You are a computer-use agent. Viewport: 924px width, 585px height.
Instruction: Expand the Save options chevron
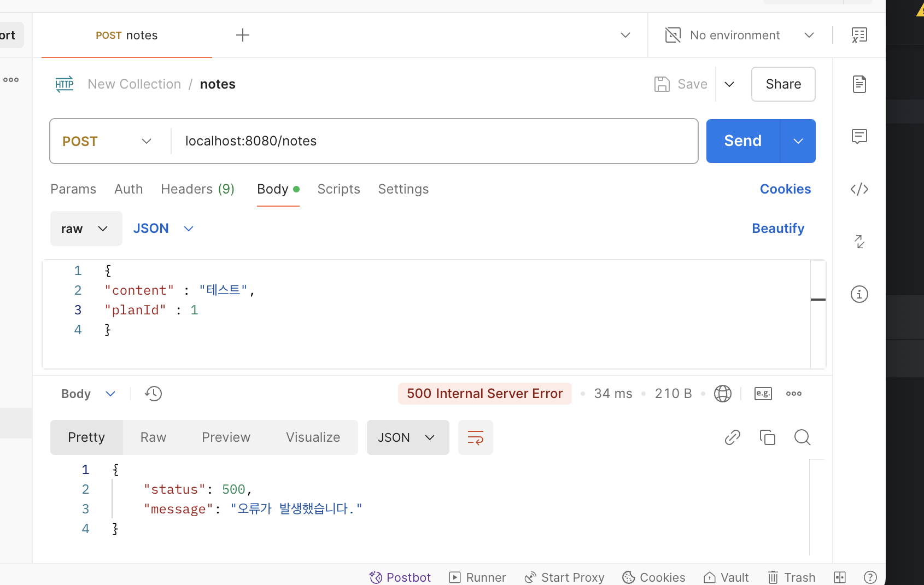tap(729, 84)
